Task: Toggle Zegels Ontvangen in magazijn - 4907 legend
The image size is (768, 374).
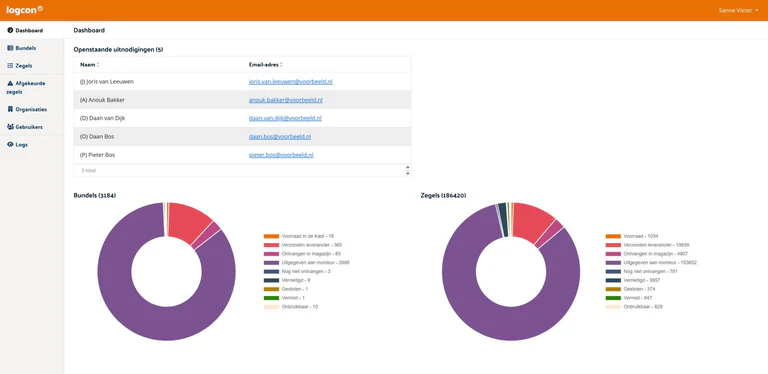Action: (647, 254)
